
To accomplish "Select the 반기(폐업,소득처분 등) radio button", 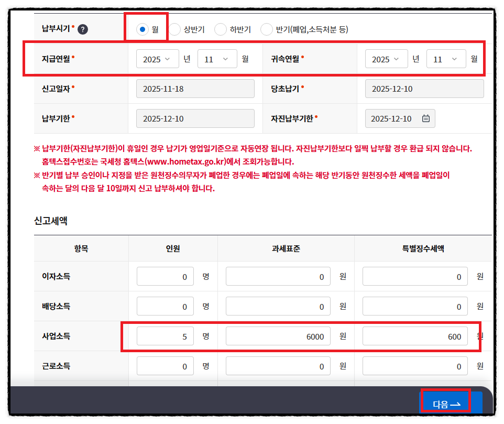I will pos(267,29).
